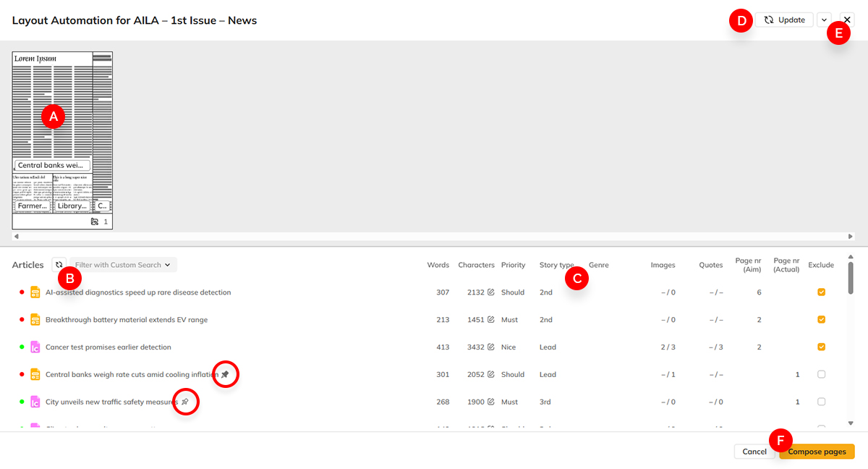Select article City unveils new traffic safety measures

pyautogui.click(x=111, y=402)
